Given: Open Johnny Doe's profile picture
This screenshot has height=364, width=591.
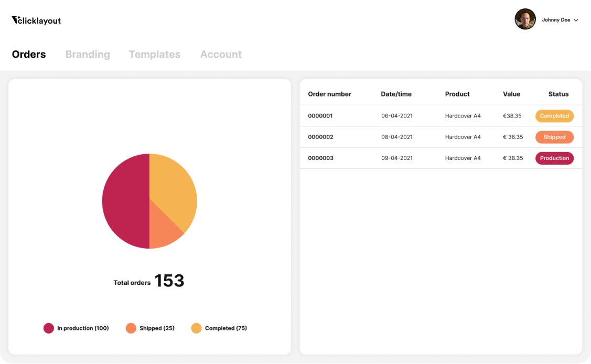Looking at the screenshot, I should (525, 19).
